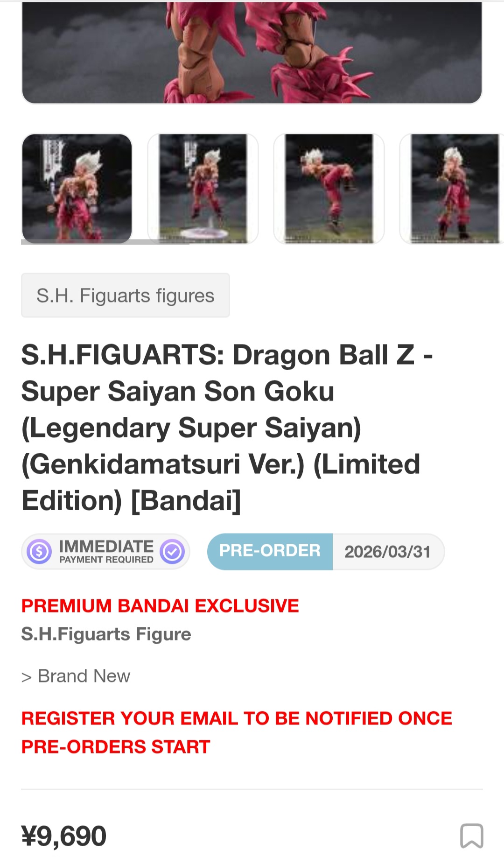Open the S.H. Figuarts figures category tag
This screenshot has height=857, width=504.
pyautogui.click(x=126, y=295)
